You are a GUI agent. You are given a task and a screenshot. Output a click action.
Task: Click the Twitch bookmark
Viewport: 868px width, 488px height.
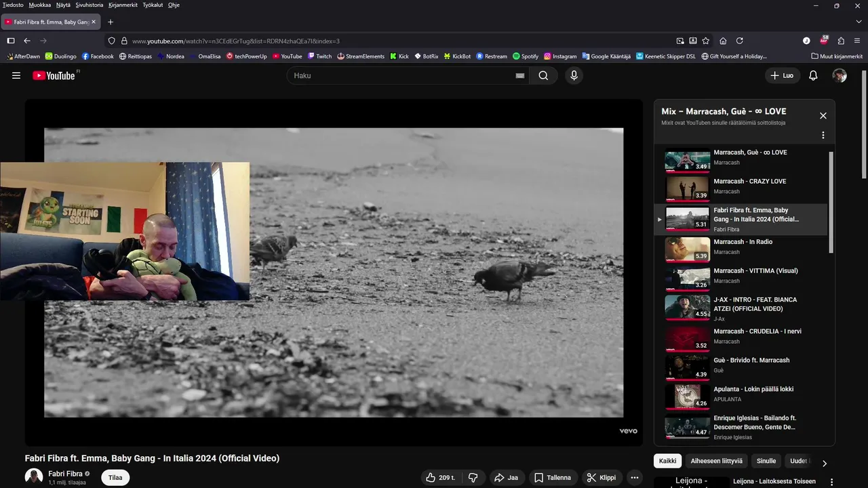point(319,56)
